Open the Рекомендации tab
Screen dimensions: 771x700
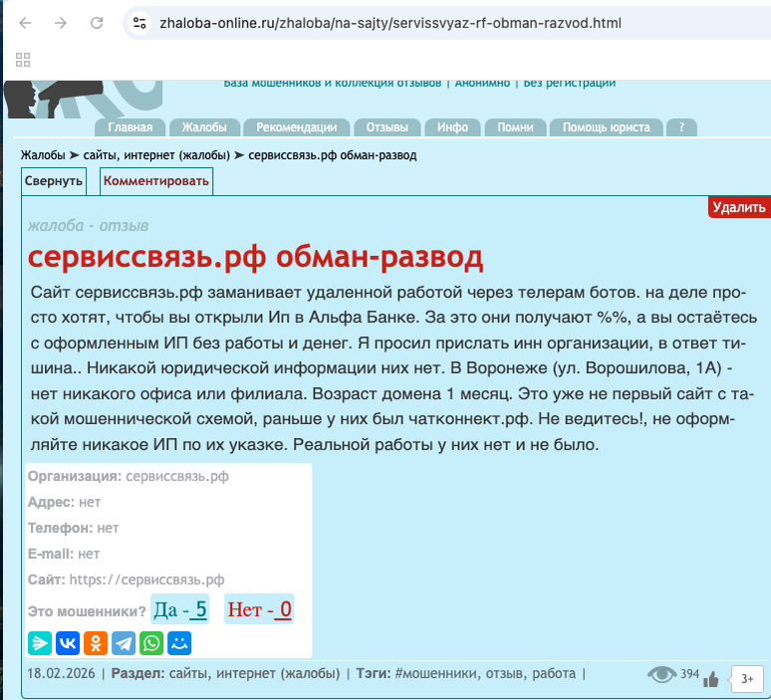tap(297, 127)
